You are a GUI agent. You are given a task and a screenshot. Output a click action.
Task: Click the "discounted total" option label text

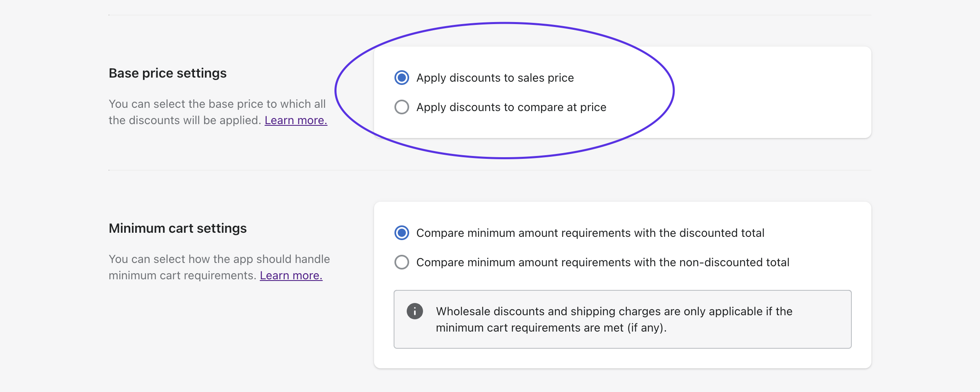pos(590,233)
